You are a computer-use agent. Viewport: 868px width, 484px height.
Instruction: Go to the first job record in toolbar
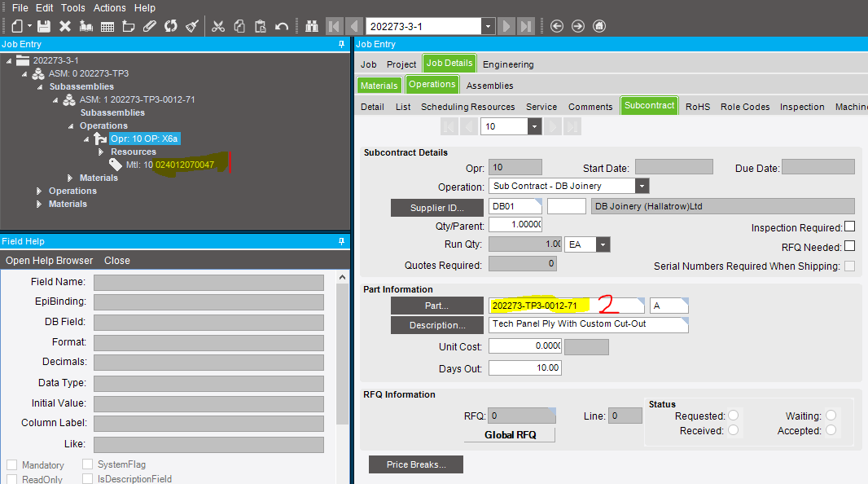(x=334, y=26)
